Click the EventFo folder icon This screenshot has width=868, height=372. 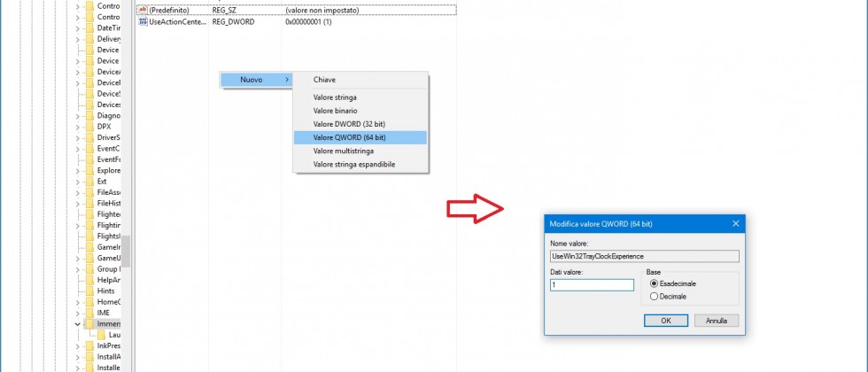(x=89, y=159)
